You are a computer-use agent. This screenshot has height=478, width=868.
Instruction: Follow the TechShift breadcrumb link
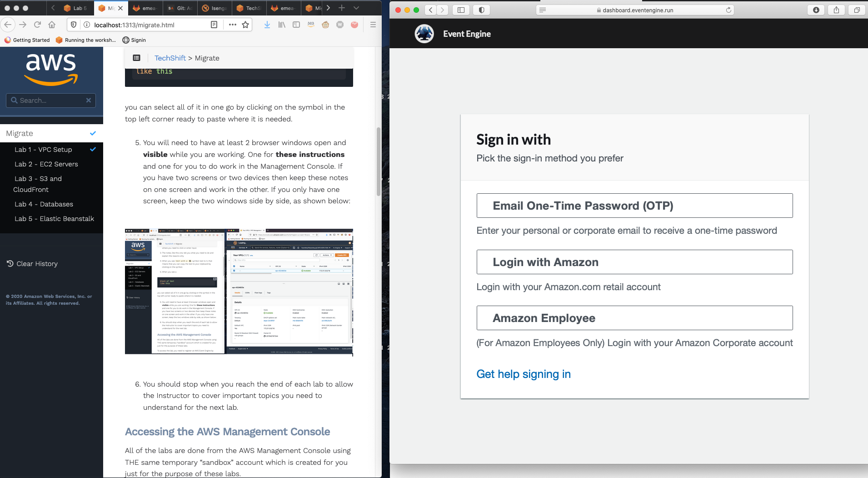coord(170,58)
